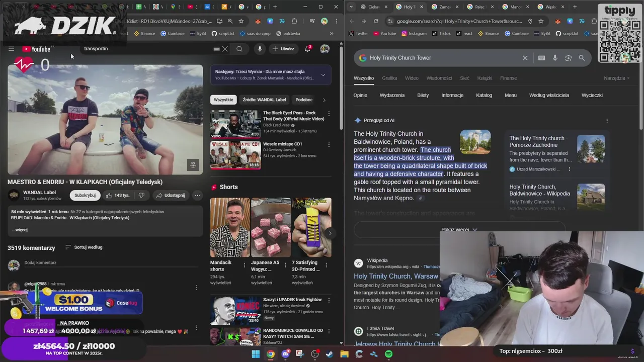644x362 pixels.
Task: Open Windows Start menu
Action: [256, 354]
